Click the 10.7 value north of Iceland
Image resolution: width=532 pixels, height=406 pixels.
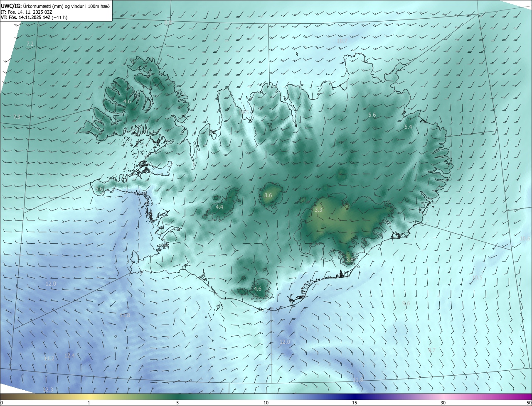(342, 41)
